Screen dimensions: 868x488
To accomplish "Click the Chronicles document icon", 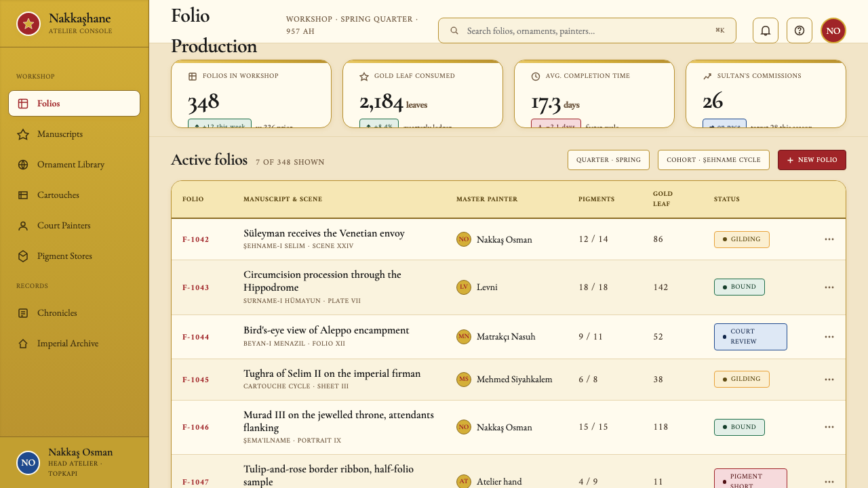I will pos(23,313).
